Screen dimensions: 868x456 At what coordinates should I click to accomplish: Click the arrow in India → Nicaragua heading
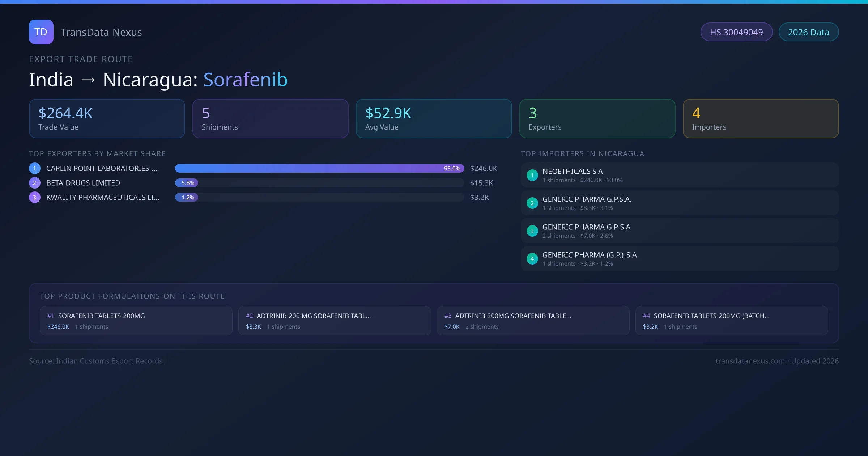(x=88, y=80)
